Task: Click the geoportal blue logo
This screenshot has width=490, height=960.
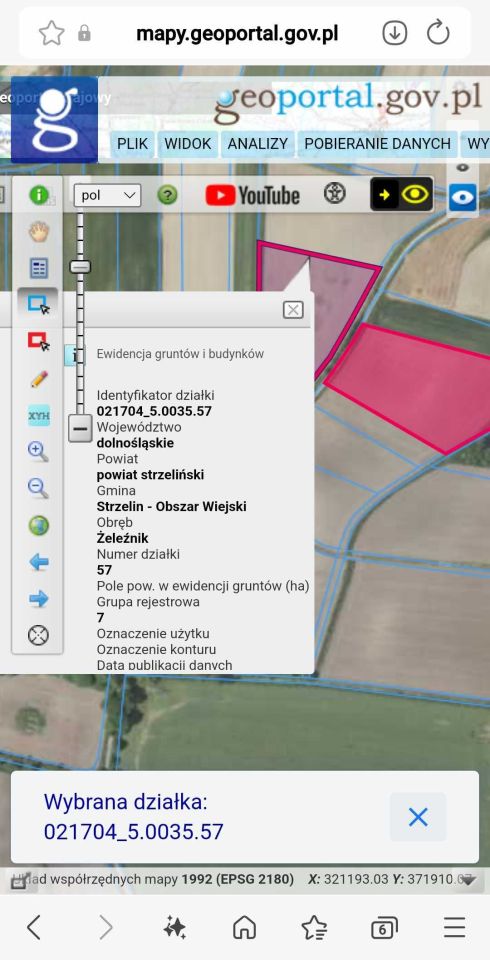Action: (x=55, y=119)
